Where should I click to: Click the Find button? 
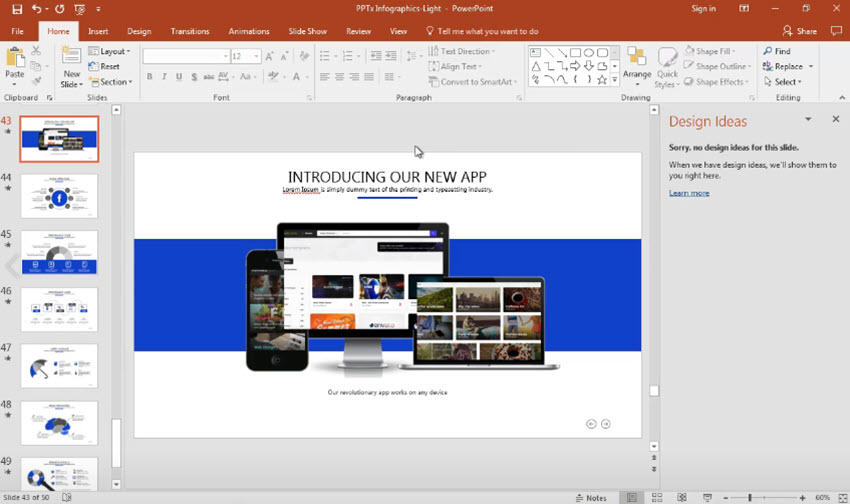click(777, 51)
